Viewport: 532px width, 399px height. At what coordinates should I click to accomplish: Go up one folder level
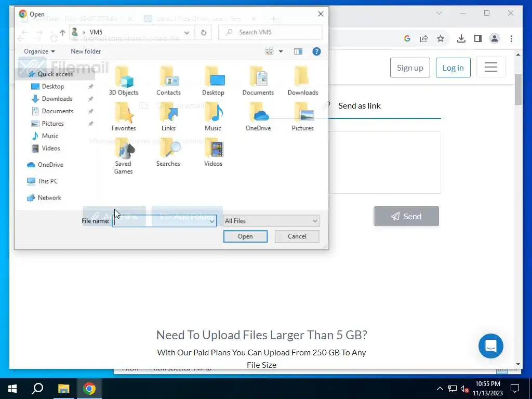point(62,33)
